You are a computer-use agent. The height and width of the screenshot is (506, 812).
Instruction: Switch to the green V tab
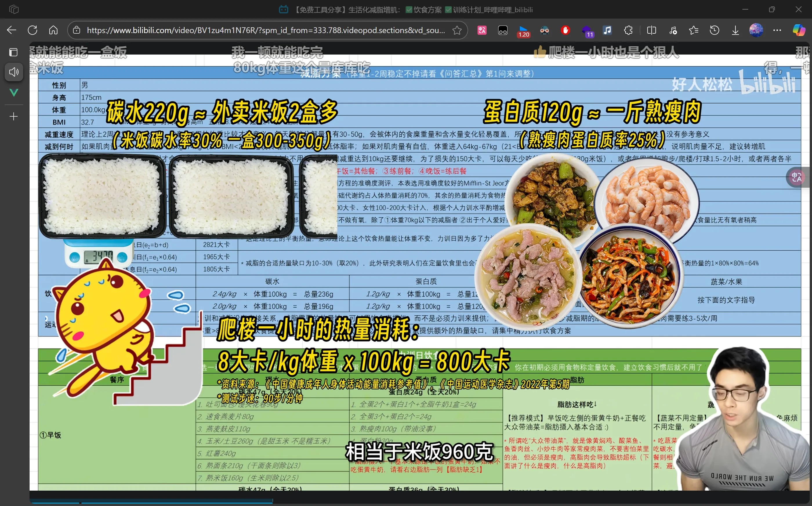pyautogui.click(x=14, y=92)
